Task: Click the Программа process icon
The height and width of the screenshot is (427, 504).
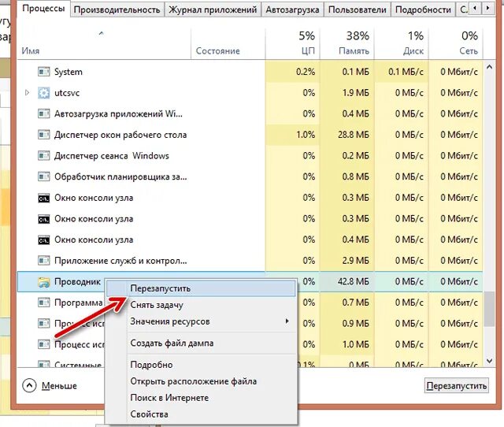Action: [x=44, y=303]
